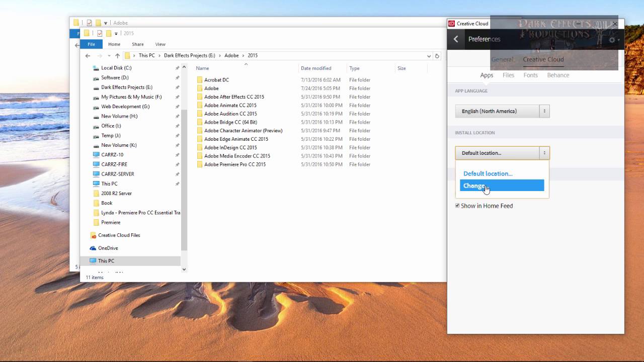Switch to the View ribbon tab
Screen dimensions: 644x362
(160, 44)
